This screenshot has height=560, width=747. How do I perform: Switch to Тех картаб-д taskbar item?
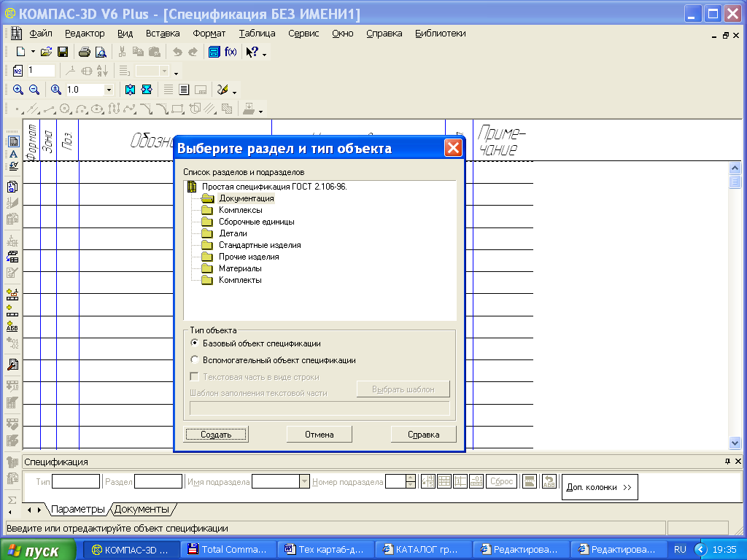point(326,550)
